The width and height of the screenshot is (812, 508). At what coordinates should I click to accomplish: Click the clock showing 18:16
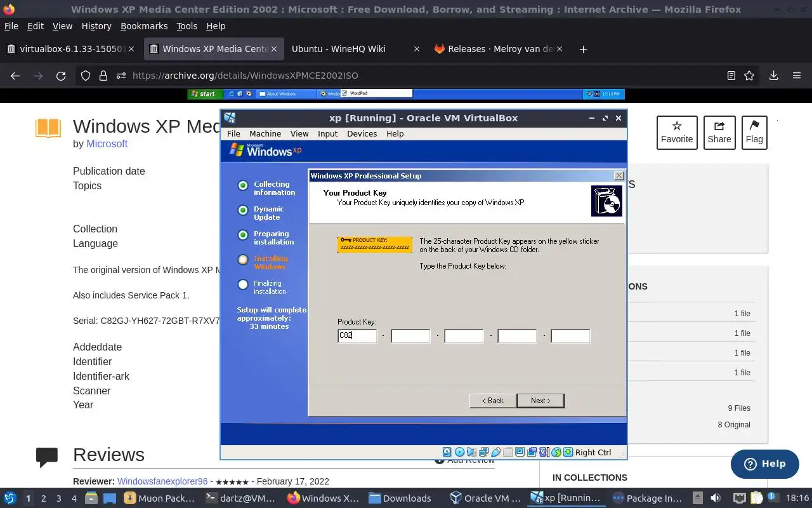click(797, 498)
